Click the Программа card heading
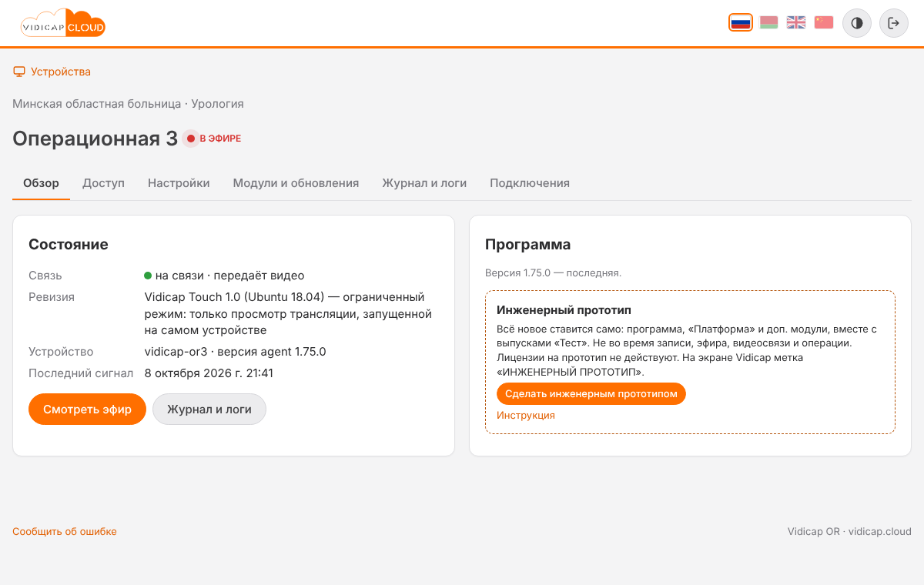Viewport: 924px width, 585px height. pyautogui.click(x=528, y=245)
